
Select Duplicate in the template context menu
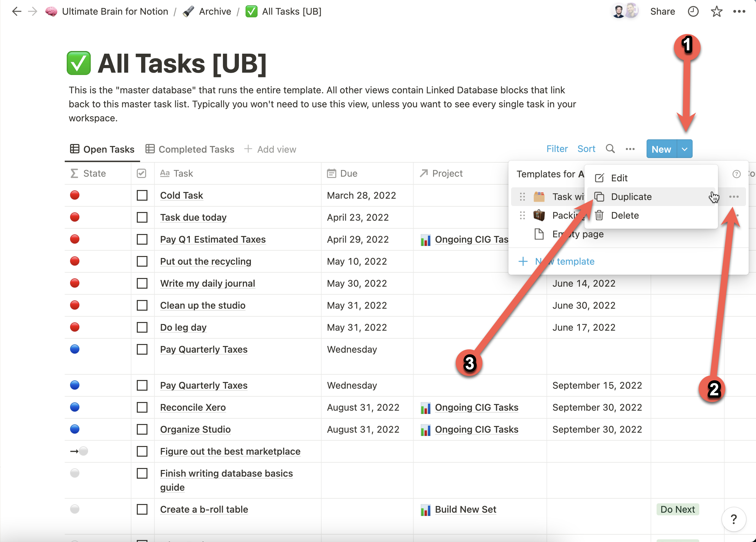651,197
